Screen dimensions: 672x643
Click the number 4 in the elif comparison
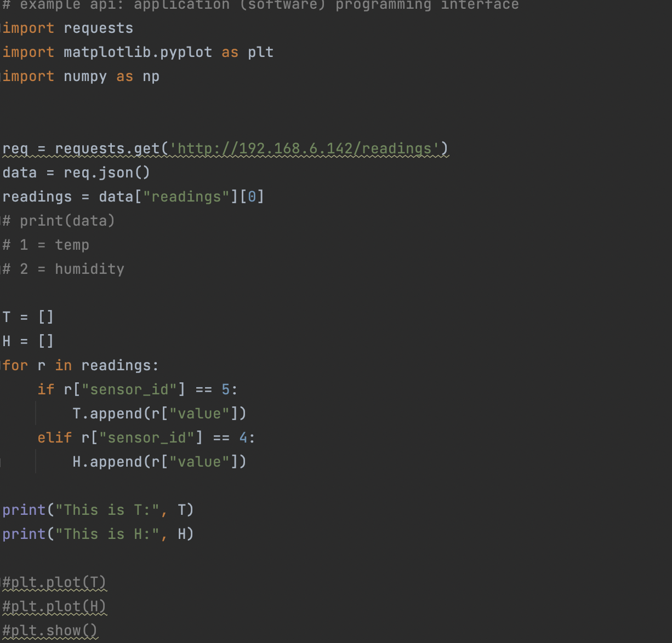pos(243,438)
